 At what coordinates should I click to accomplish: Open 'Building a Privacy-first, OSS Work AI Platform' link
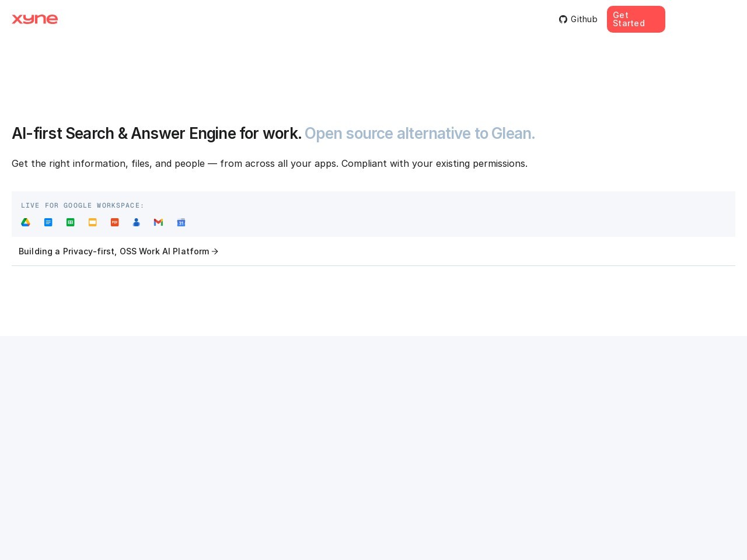tap(118, 251)
